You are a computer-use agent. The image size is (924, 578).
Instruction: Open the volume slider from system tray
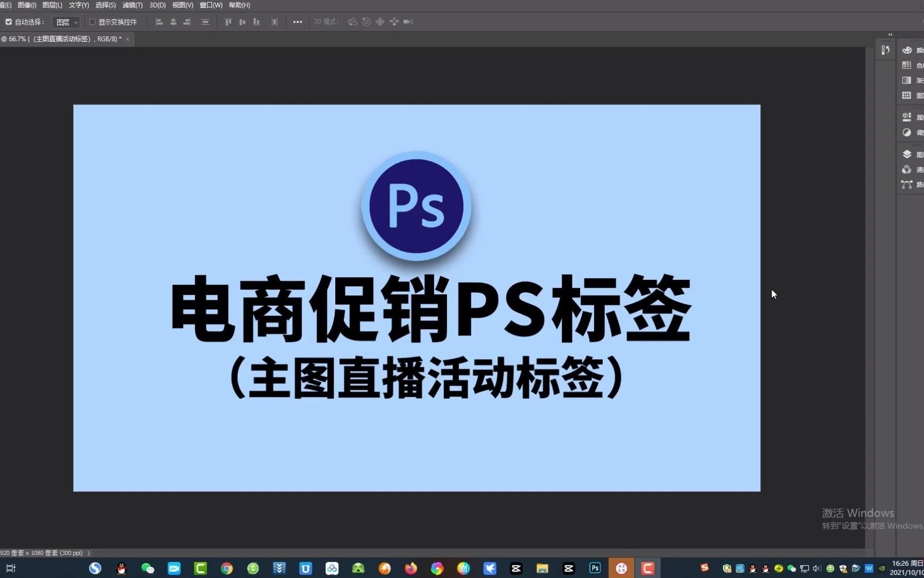coord(816,568)
